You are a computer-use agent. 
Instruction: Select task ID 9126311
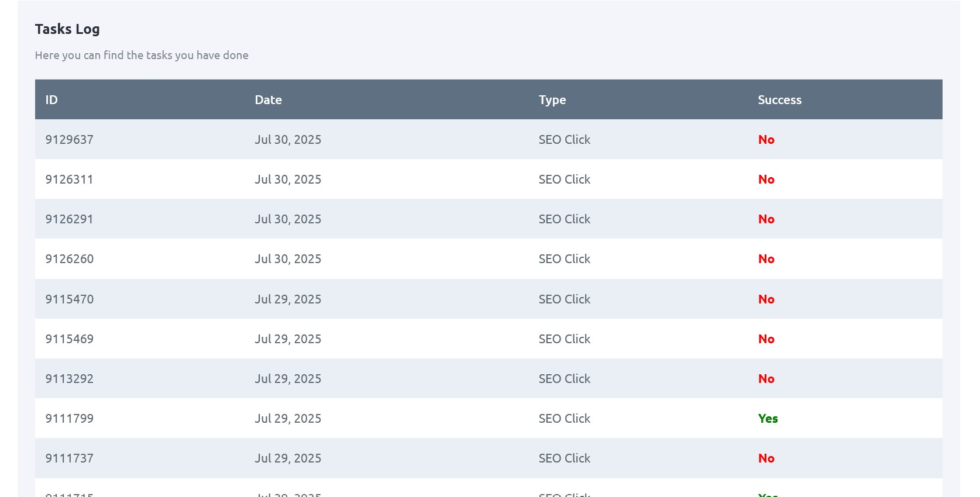pos(69,180)
